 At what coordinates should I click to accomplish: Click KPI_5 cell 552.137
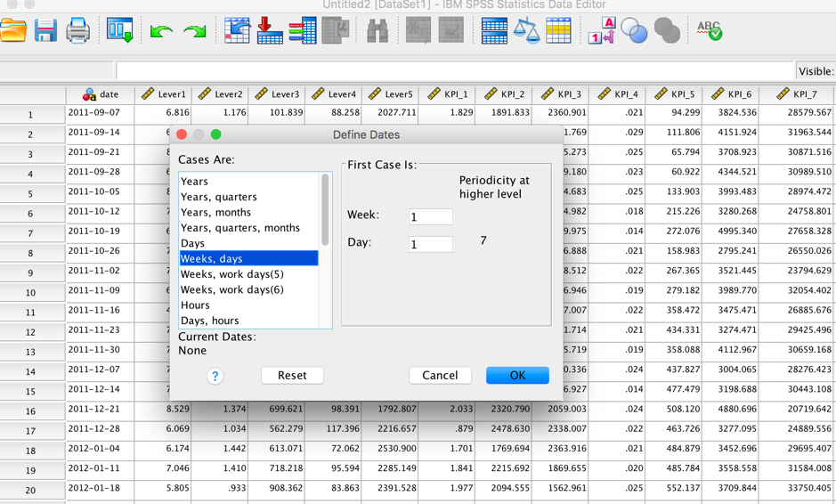coord(674,488)
